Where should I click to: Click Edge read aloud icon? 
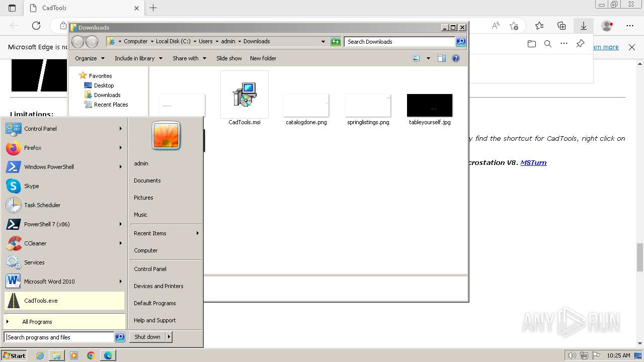(496, 26)
